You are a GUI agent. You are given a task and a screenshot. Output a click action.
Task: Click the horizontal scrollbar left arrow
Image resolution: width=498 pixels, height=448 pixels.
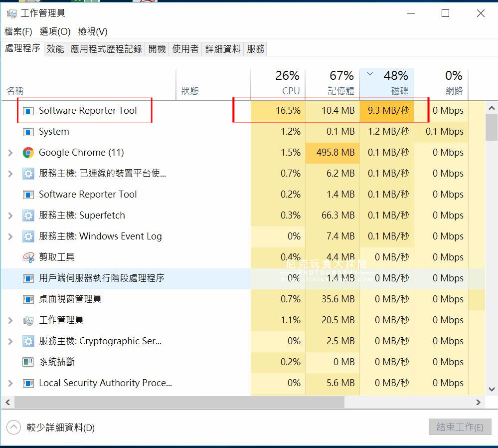7,403
